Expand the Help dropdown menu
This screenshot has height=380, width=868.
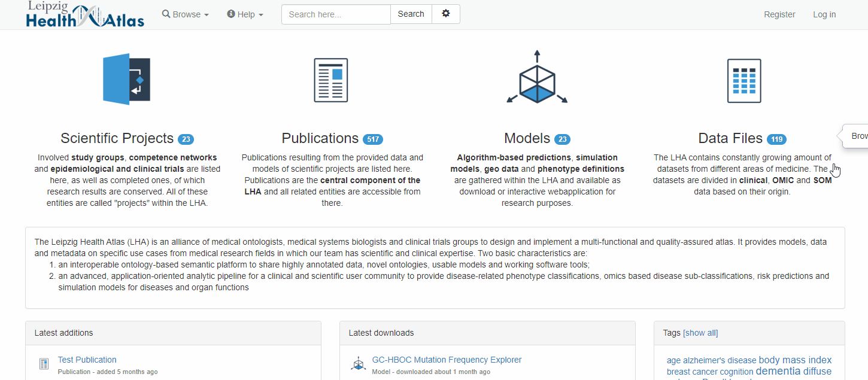click(x=245, y=14)
